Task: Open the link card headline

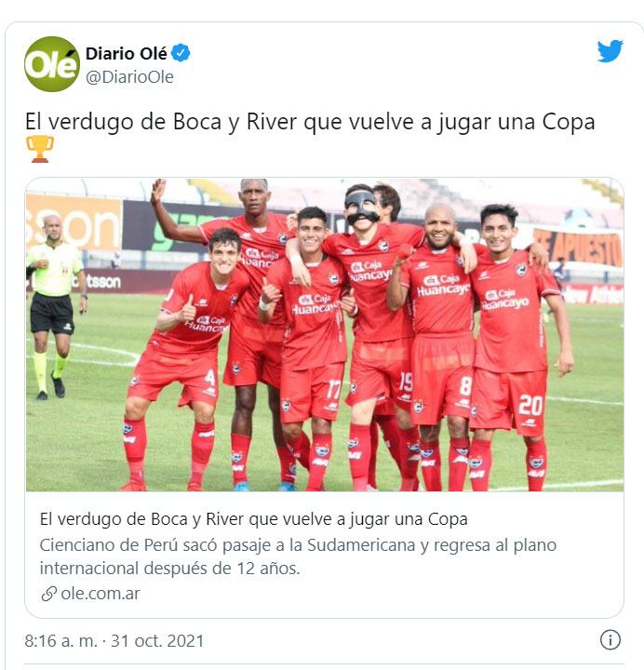Action: click(253, 519)
